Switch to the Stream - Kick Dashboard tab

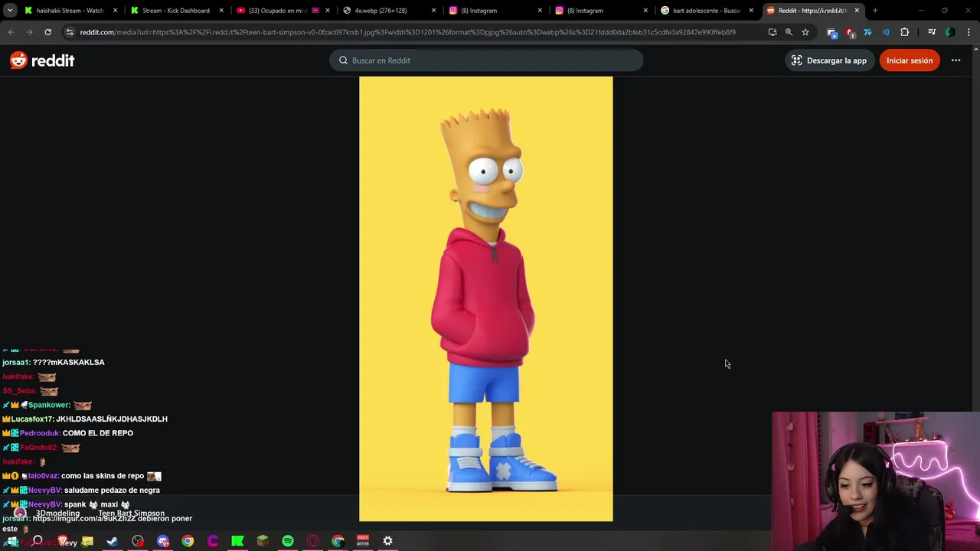(x=176, y=11)
